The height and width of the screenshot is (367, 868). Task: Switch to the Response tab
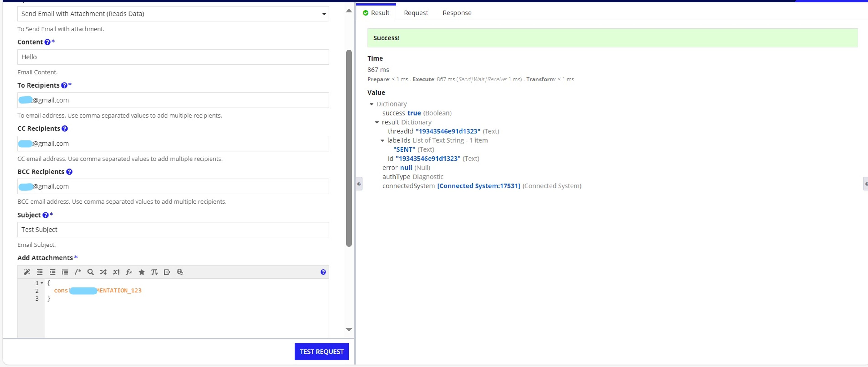pyautogui.click(x=457, y=13)
